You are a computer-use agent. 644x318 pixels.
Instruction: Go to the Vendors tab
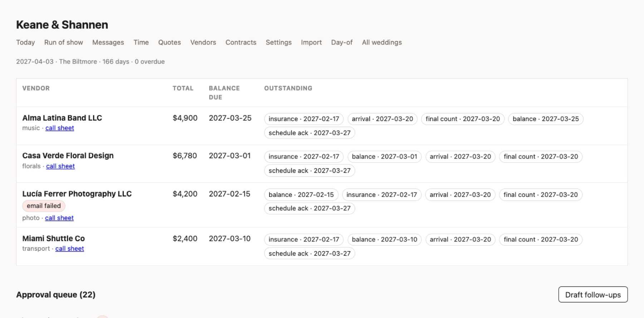pos(203,42)
